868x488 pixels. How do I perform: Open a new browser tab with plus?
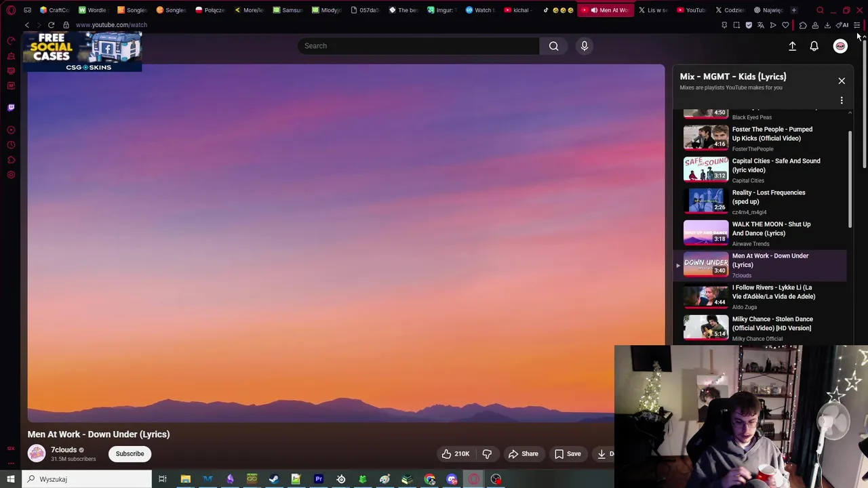coord(793,10)
